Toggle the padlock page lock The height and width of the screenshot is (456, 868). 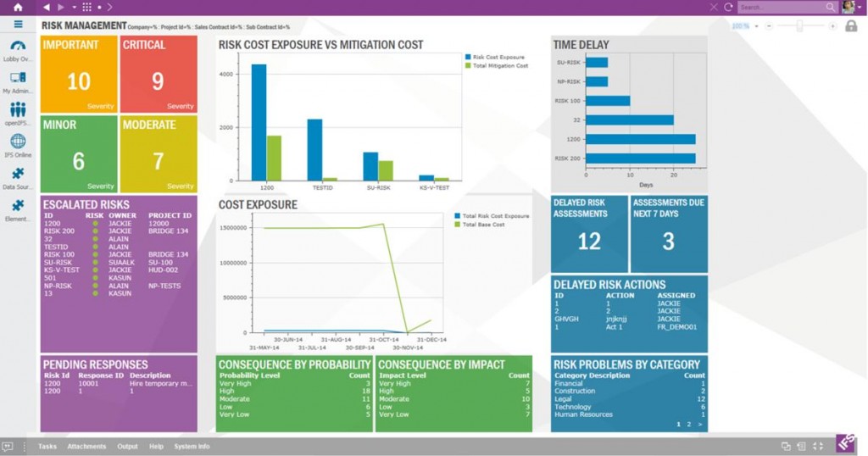pyautogui.click(x=851, y=26)
